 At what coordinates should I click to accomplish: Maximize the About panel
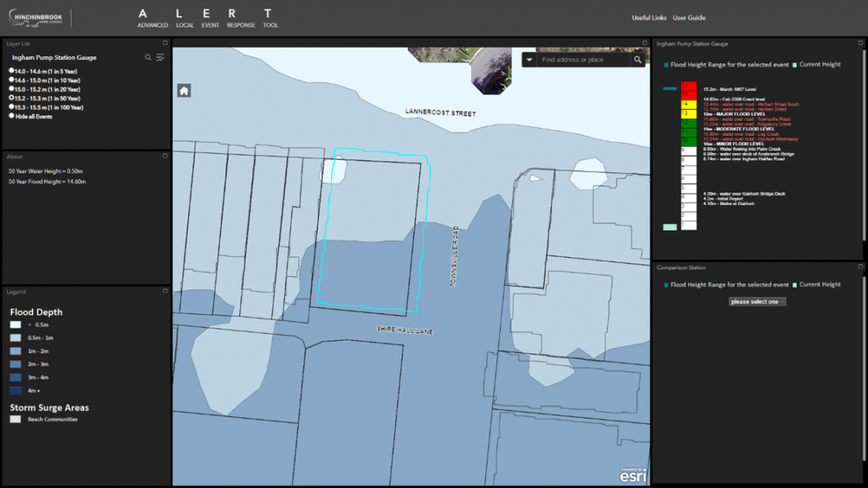[x=165, y=156]
